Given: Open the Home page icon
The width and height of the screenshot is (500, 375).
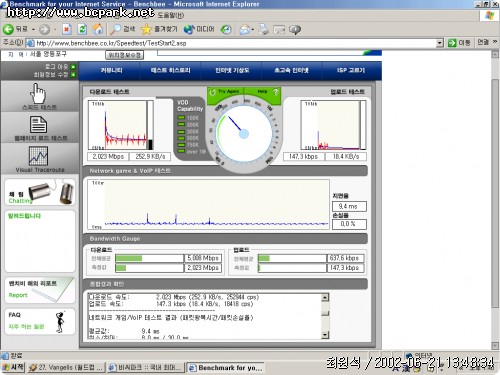Looking at the screenshot, I should tap(98, 29).
